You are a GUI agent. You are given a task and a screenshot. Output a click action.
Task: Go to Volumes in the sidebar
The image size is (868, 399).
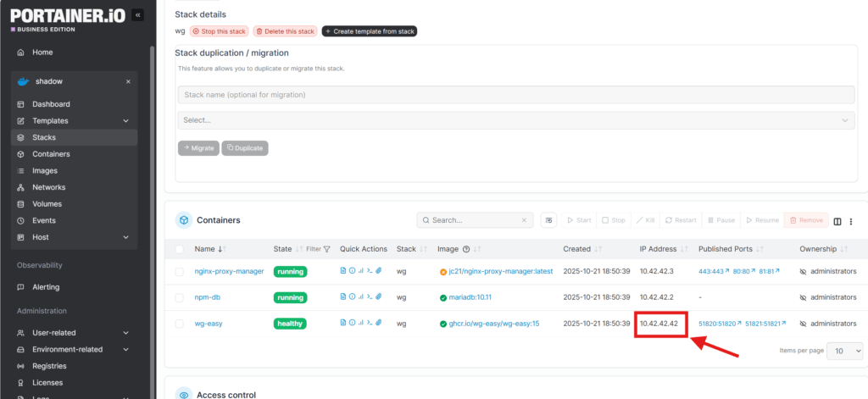47,204
